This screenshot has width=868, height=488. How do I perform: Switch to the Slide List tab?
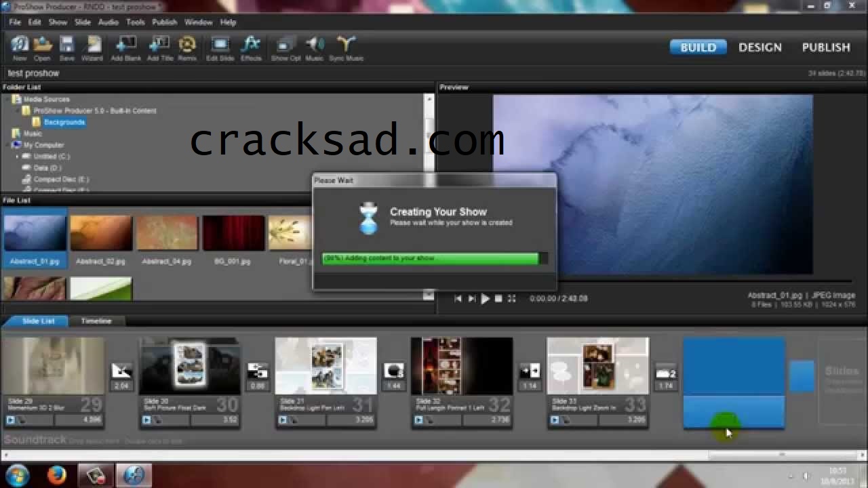pos(39,321)
